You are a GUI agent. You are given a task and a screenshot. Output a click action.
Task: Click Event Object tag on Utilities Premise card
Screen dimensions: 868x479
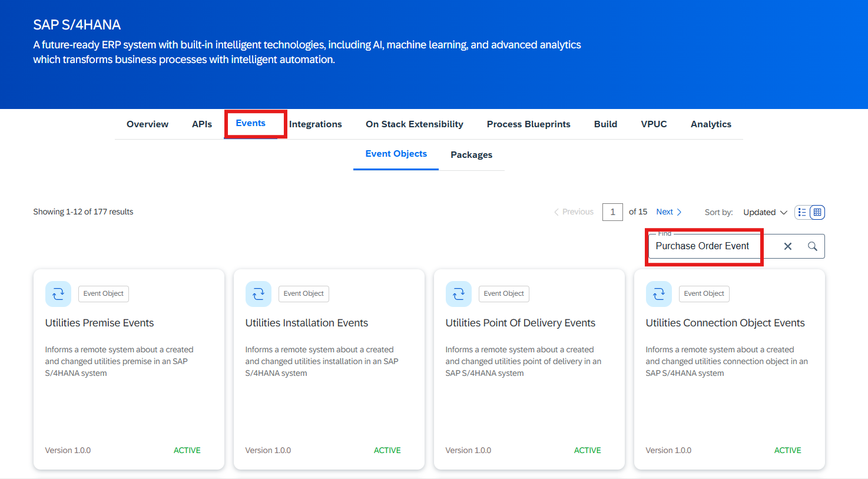tap(104, 293)
